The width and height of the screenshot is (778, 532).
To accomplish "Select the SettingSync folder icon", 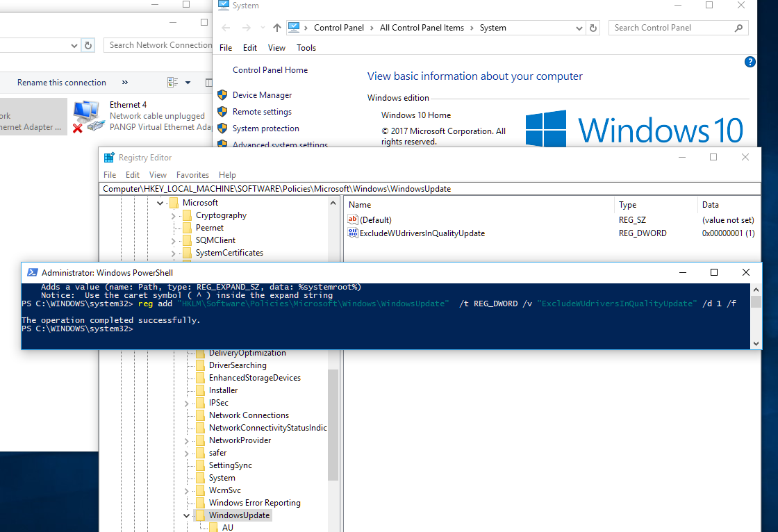I will point(201,465).
